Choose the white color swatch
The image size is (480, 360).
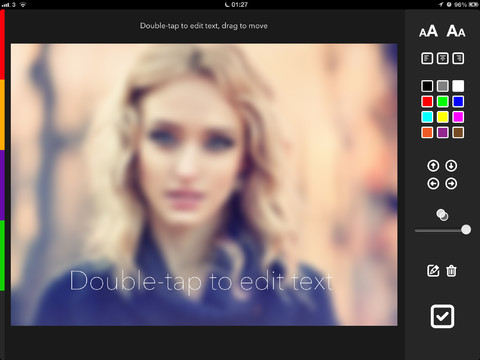(458, 86)
